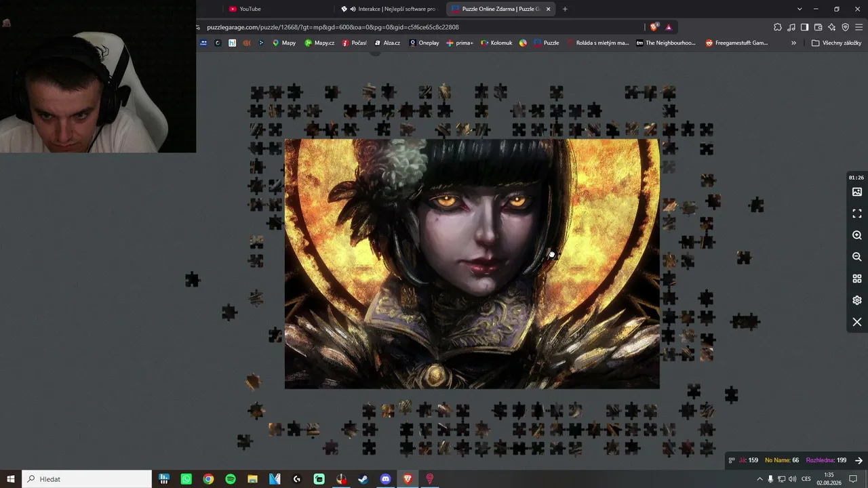This screenshot has width=868, height=488.
Task: Open a new browser tab
Action: (x=565, y=9)
